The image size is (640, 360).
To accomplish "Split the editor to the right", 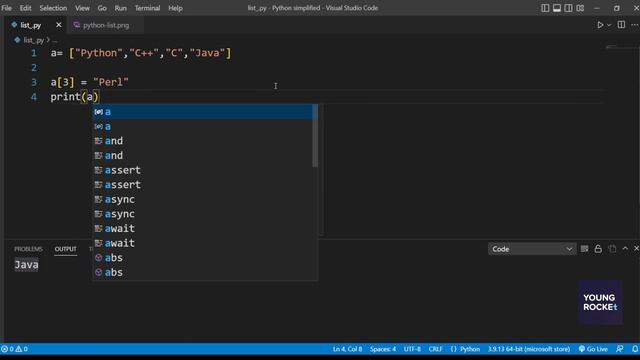I will tap(621, 25).
